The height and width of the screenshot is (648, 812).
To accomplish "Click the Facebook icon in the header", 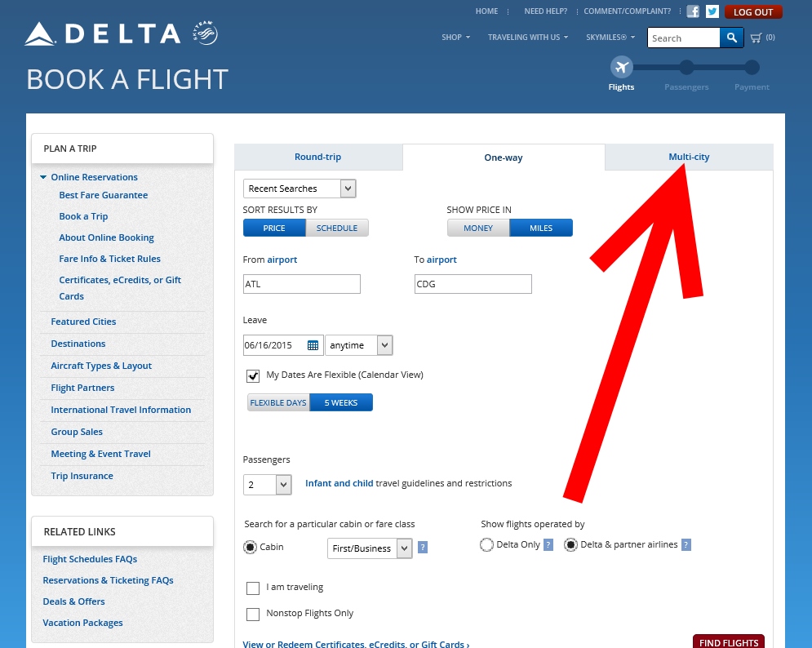I will point(693,11).
